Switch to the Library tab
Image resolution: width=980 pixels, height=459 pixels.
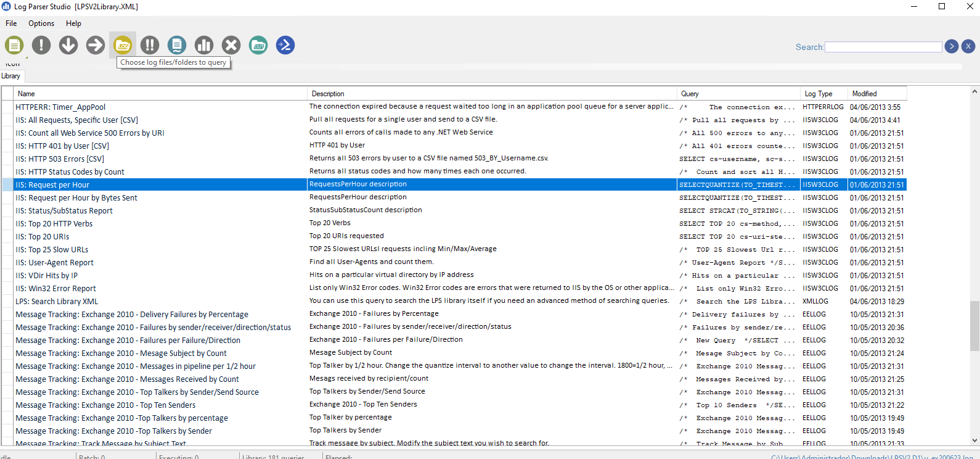coord(11,76)
